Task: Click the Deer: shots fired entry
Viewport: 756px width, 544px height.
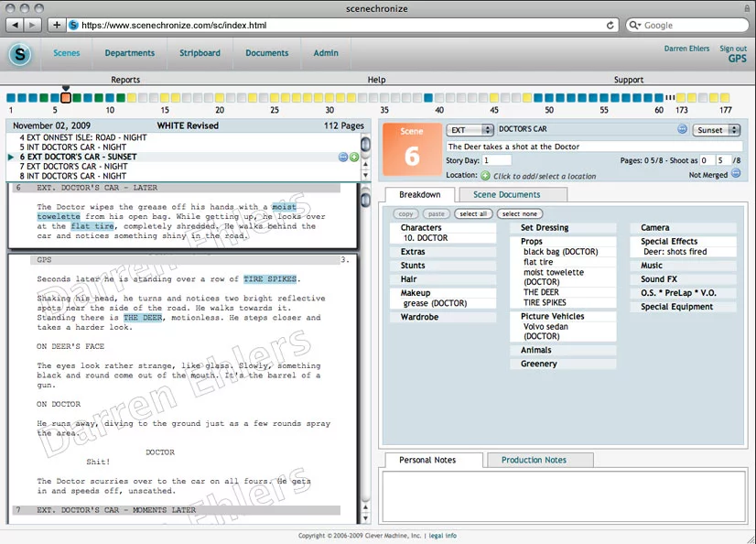Action: click(x=675, y=251)
